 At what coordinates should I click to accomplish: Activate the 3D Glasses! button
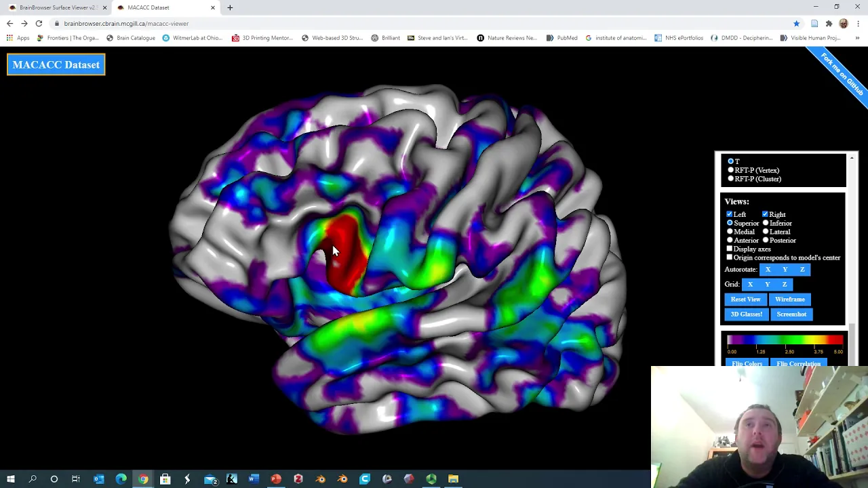point(747,314)
